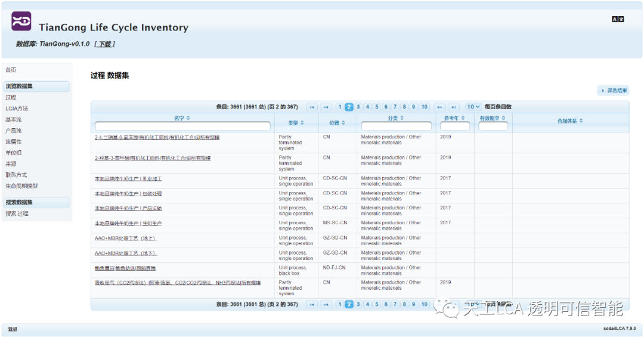Select 单位组 in the sidebar
This screenshot has width=644, height=337.
click(14, 153)
